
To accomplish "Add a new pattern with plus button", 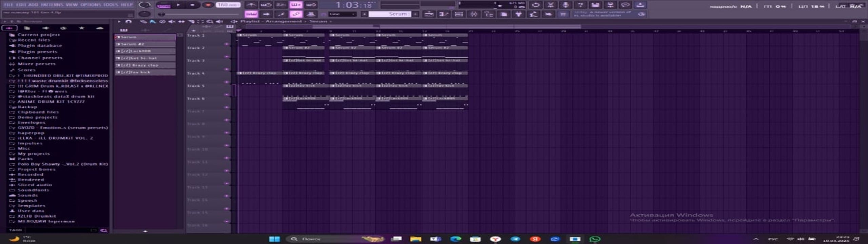I will tap(415, 14).
